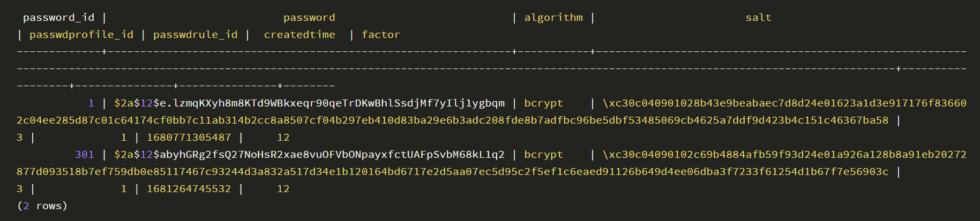Screen dimensions: 980x221
Task: Click factor value 12 beside 1680771305487
Action: click(283, 138)
